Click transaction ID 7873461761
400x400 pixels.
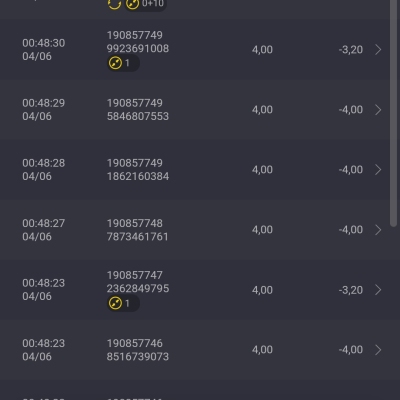[x=137, y=237]
